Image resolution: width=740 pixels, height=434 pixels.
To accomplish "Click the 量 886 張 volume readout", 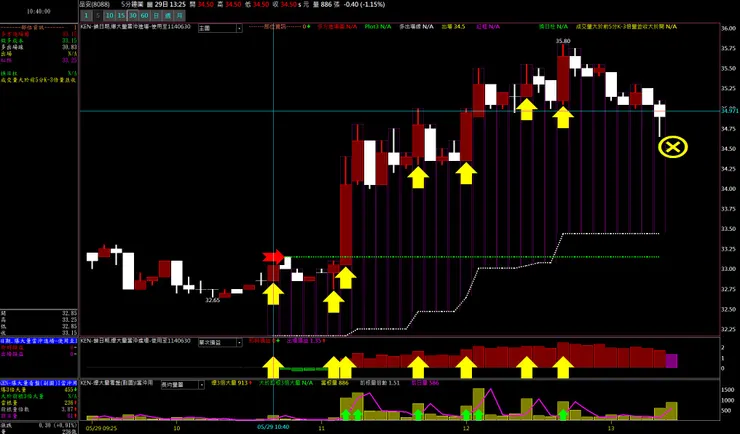I will pos(325,4).
